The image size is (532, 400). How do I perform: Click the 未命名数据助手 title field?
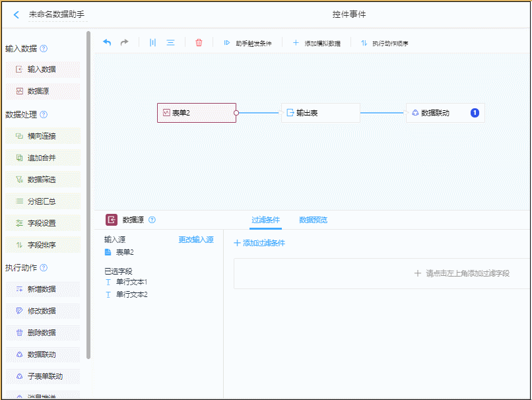click(x=57, y=15)
